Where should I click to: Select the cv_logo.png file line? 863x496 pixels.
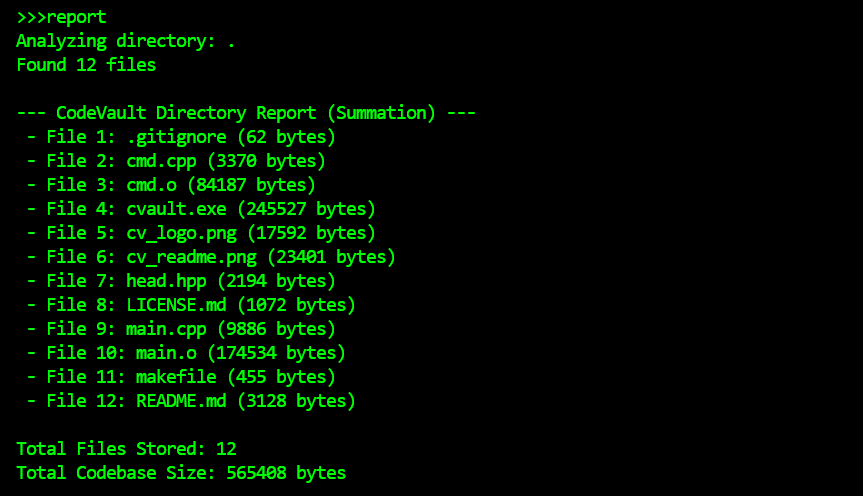[201, 233]
